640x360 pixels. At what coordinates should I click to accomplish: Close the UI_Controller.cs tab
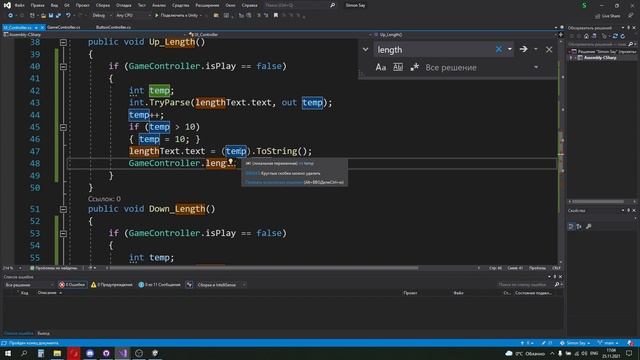point(42,27)
